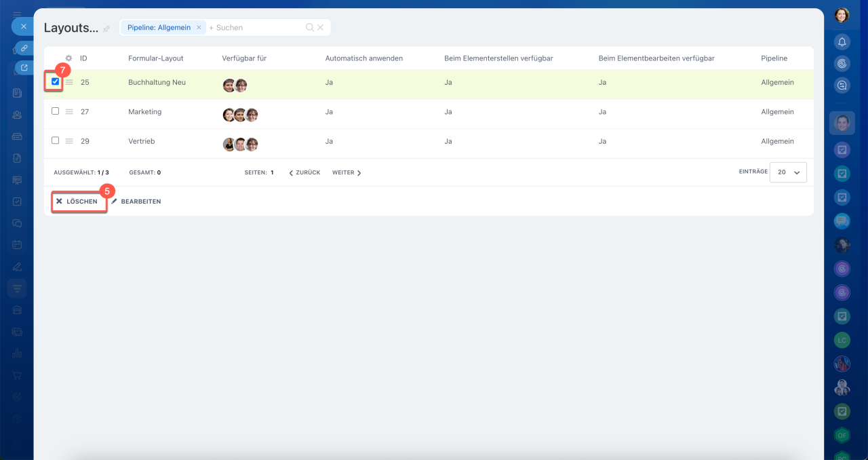868x460 pixels.
Task: Focus the Suchen search input field
Action: click(x=254, y=28)
